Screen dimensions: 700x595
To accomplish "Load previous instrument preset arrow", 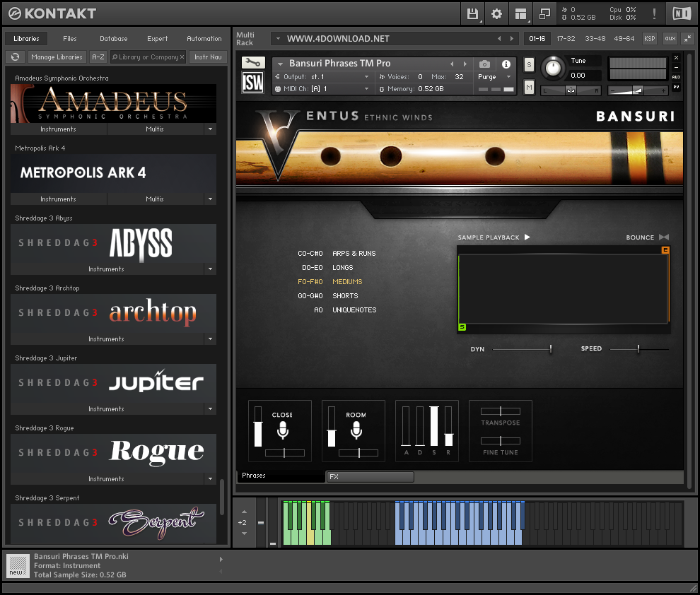I will [x=452, y=64].
